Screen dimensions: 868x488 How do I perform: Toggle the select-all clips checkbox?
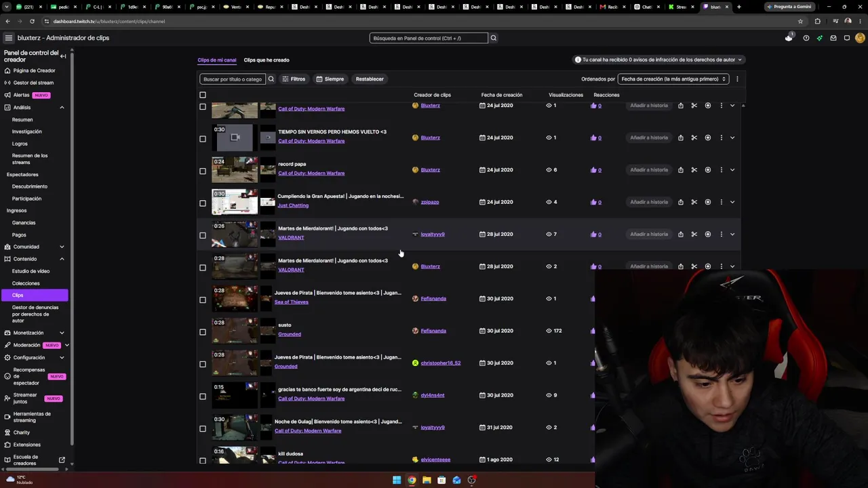(203, 95)
